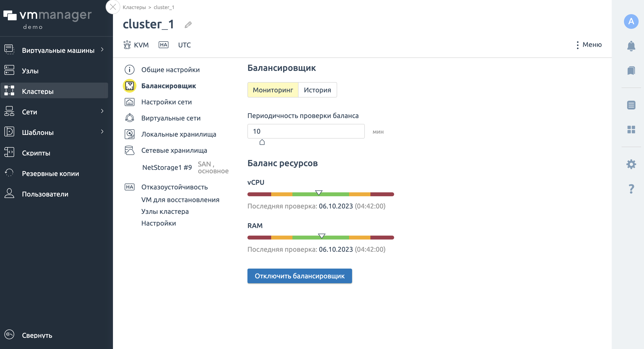Click the Свернуть collapse arrow icon
The width and height of the screenshot is (644, 349).
(9, 335)
